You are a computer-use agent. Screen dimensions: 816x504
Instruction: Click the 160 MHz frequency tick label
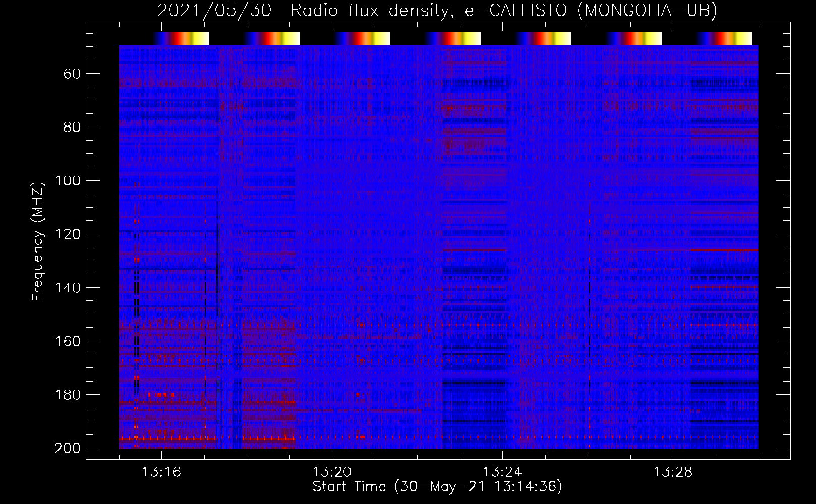click(68, 341)
